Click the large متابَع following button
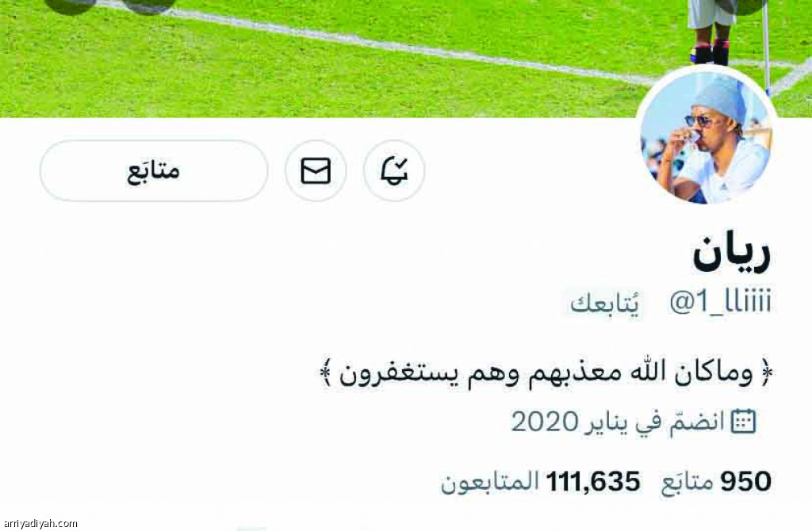Image resolution: width=812 pixels, height=531 pixels. point(154,170)
